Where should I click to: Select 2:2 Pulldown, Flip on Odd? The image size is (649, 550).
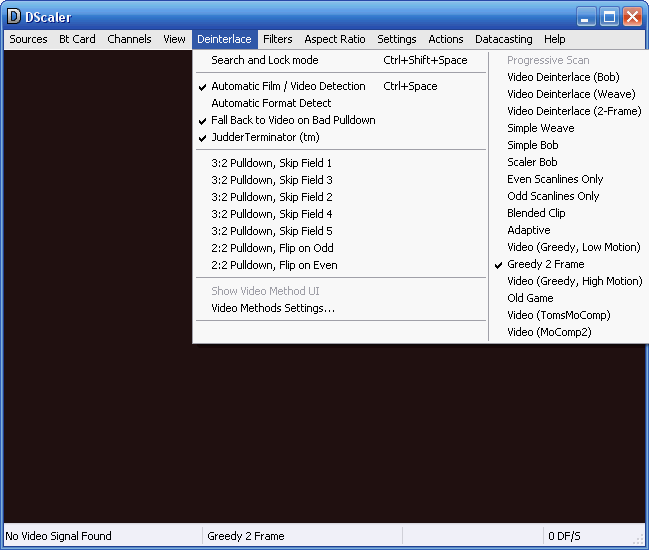click(341, 248)
